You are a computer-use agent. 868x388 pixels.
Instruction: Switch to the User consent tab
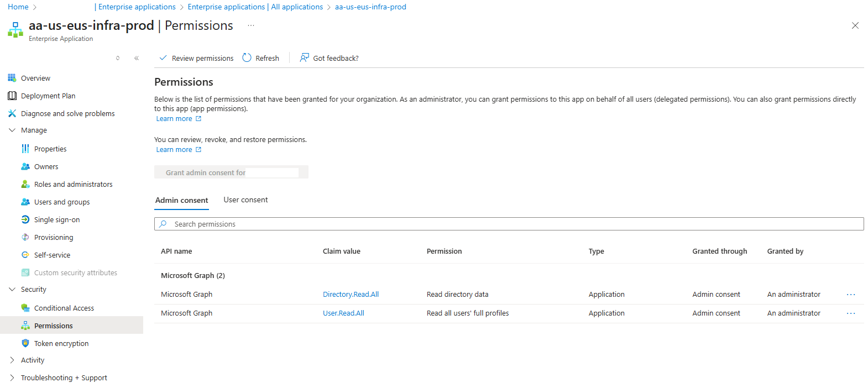pos(245,200)
